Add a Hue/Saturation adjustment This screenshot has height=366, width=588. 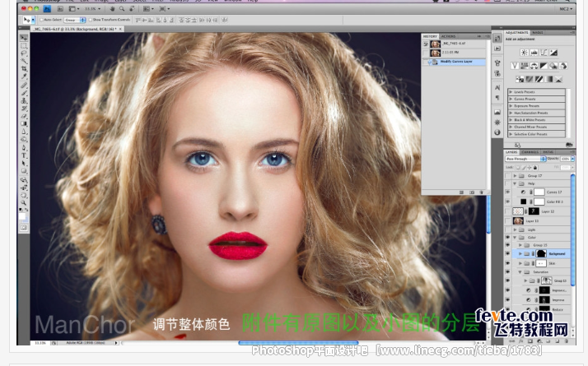tap(525, 66)
